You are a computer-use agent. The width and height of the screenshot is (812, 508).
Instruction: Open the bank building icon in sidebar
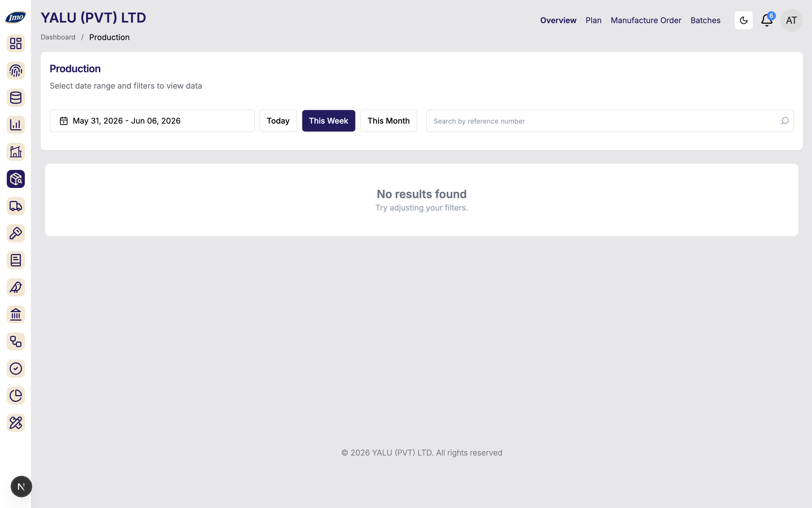click(16, 314)
